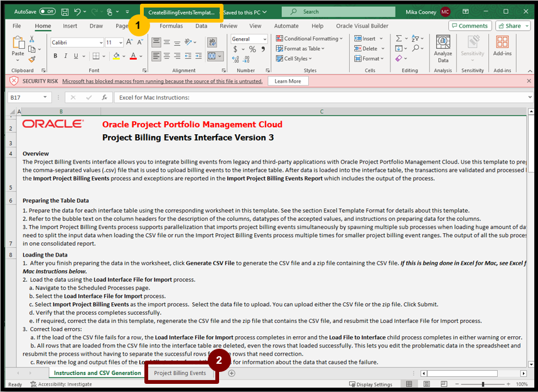Click the Search box in title bar

pos(338,12)
